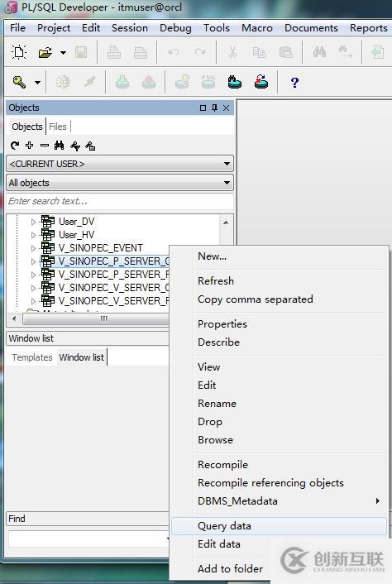Click the Break lightning toolbar icon
The height and width of the screenshot is (584, 392).
coord(89,82)
